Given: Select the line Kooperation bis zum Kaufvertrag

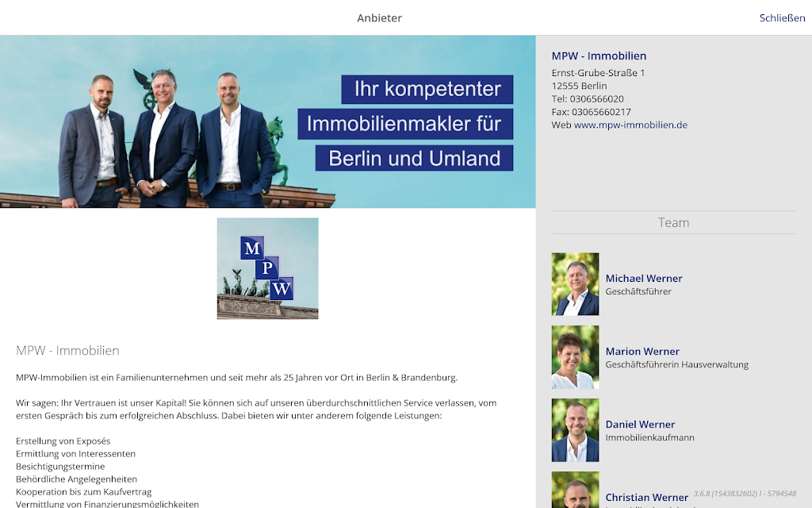Looking at the screenshot, I should coord(83,492).
